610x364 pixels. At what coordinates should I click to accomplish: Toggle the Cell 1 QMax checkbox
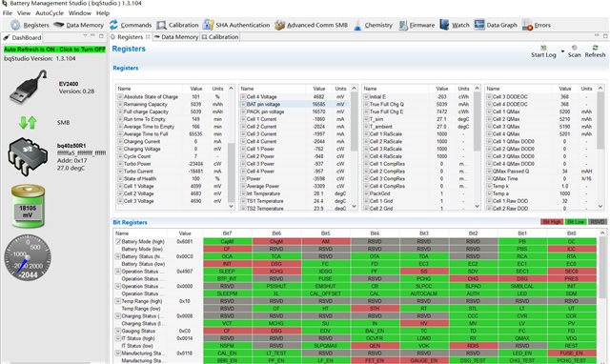(x=489, y=111)
